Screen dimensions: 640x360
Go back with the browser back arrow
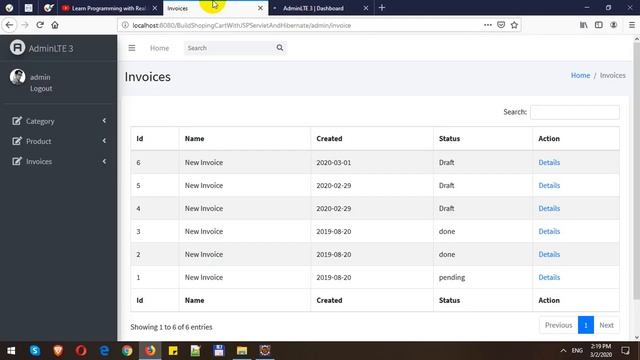point(9,25)
